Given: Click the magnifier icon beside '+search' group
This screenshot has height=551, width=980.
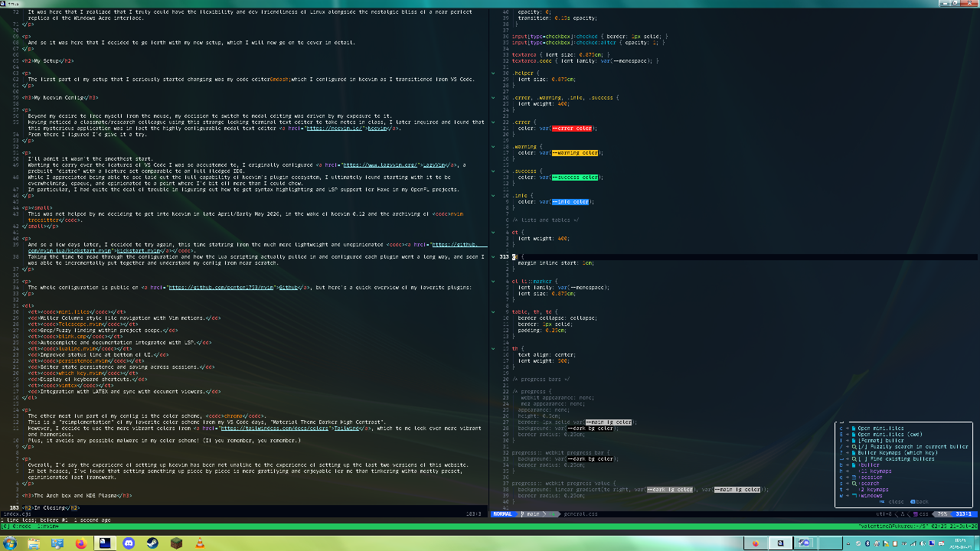Looking at the screenshot, I should (x=854, y=484).
